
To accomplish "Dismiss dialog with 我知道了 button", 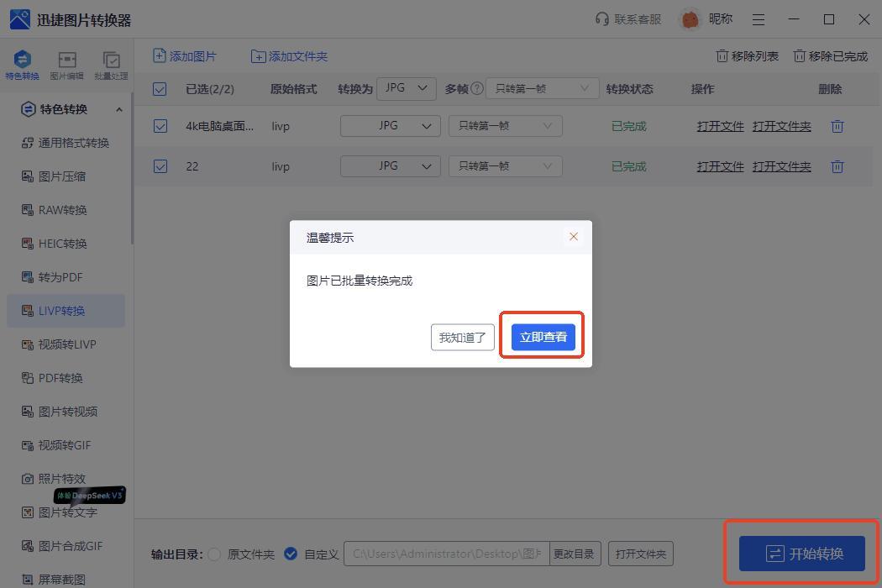I will tap(463, 337).
